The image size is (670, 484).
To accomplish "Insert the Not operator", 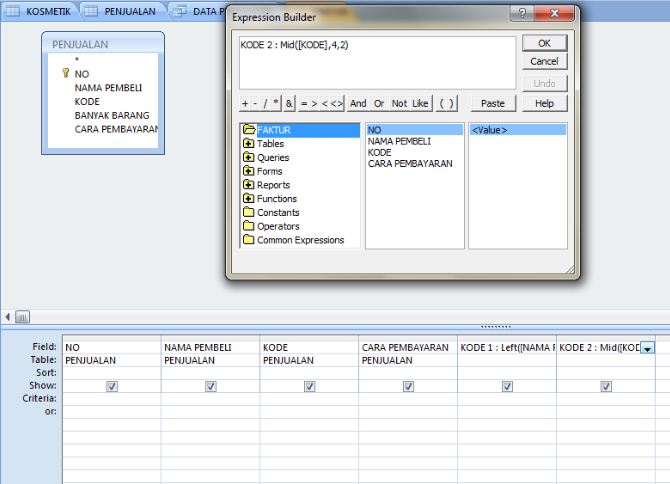I will click(x=400, y=103).
